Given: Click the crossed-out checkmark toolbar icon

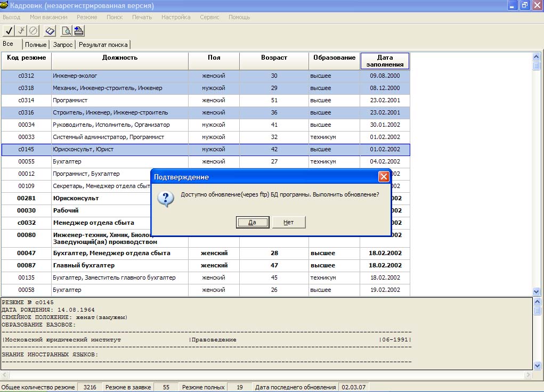Looking at the screenshot, I should pyautogui.click(x=21, y=31).
